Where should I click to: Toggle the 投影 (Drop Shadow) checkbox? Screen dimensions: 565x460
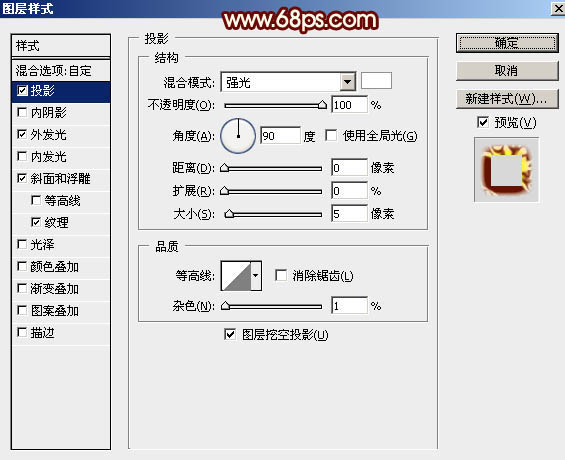click(22, 90)
